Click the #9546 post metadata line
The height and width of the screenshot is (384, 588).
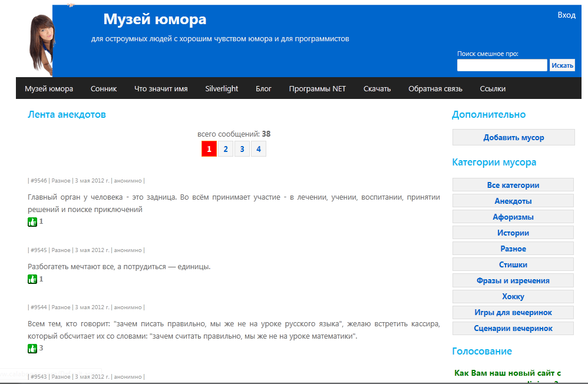(86, 181)
